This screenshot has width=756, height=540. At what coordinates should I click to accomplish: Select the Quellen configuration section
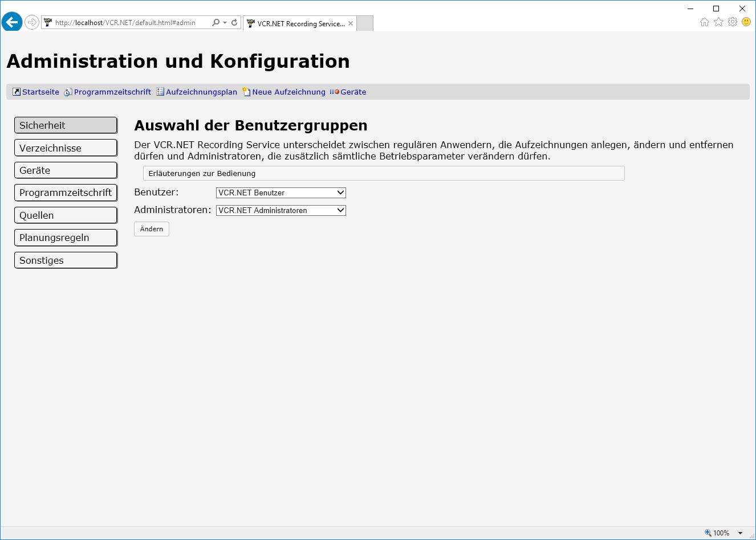66,215
